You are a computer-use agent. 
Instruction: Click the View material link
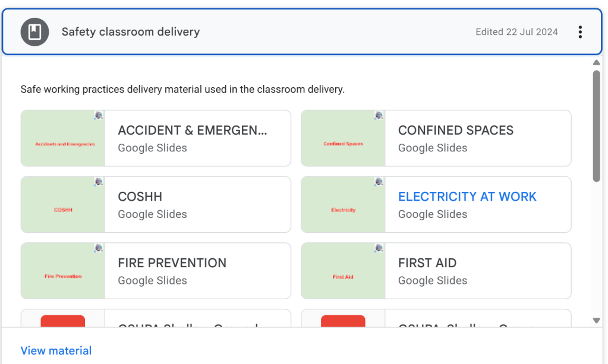point(56,351)
